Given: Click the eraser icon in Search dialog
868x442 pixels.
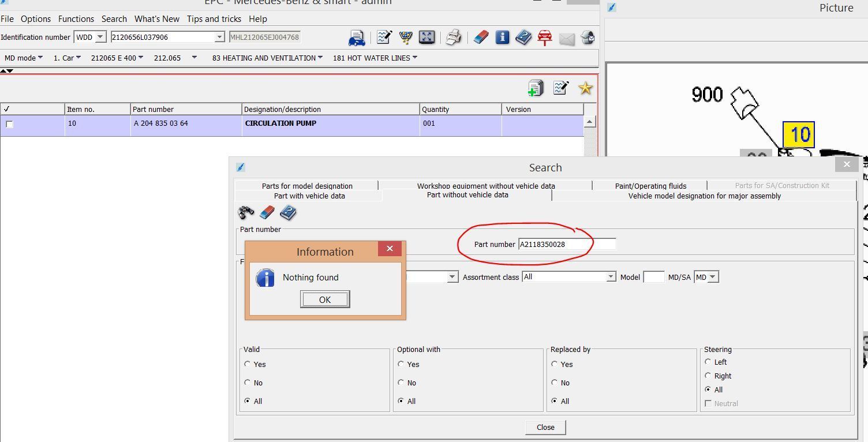Looking at the screenshot, I should pos(267,213).
